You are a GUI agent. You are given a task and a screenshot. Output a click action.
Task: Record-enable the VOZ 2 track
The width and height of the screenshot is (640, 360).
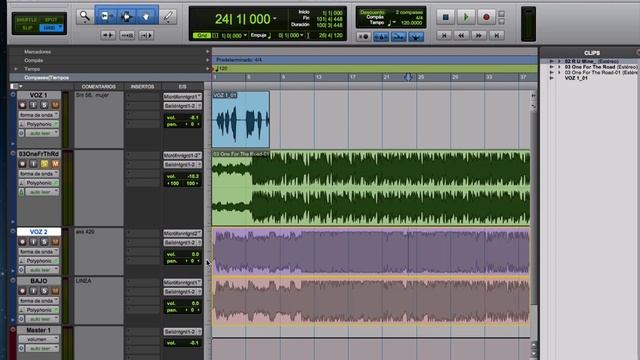[x=22, y=242]
